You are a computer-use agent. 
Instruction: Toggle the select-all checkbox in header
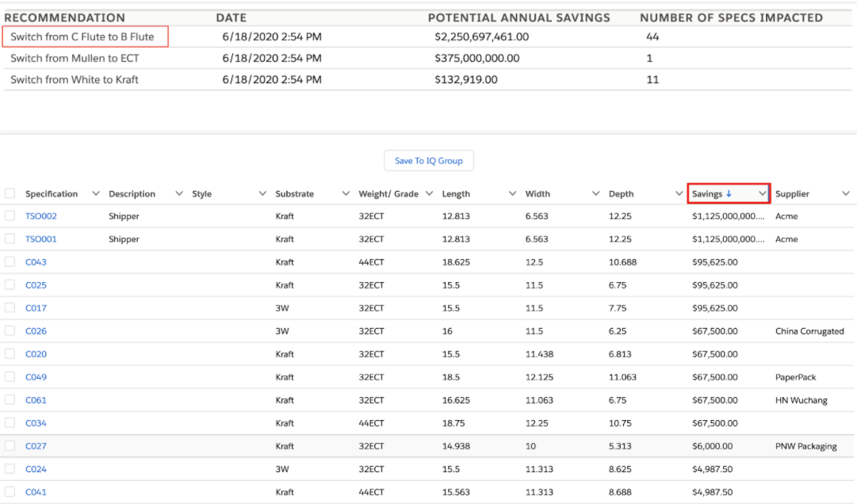[10, 194]
